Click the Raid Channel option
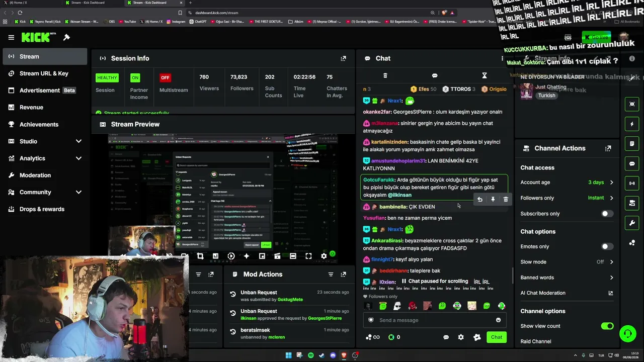644x362 pixels. click(x=536, y=341)
